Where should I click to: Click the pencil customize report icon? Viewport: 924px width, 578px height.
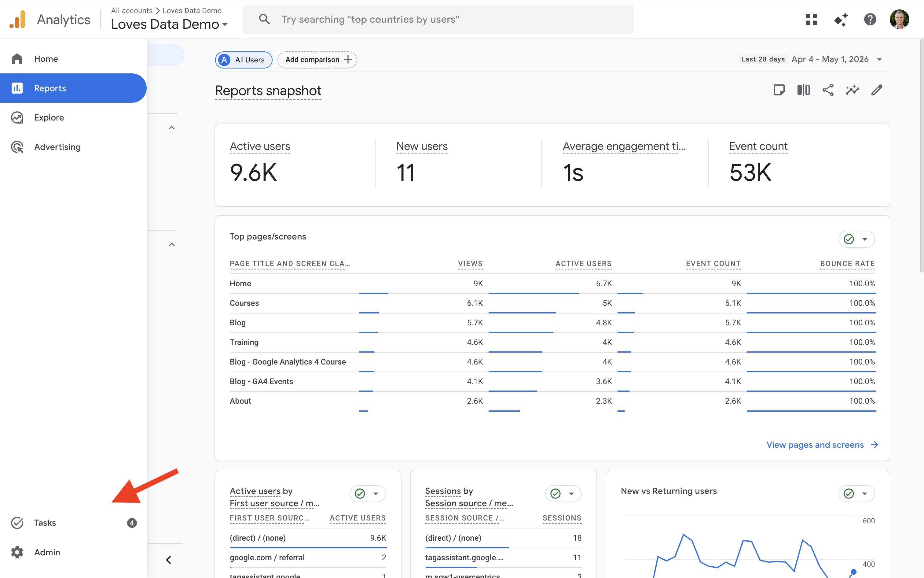tap(877, 90)
